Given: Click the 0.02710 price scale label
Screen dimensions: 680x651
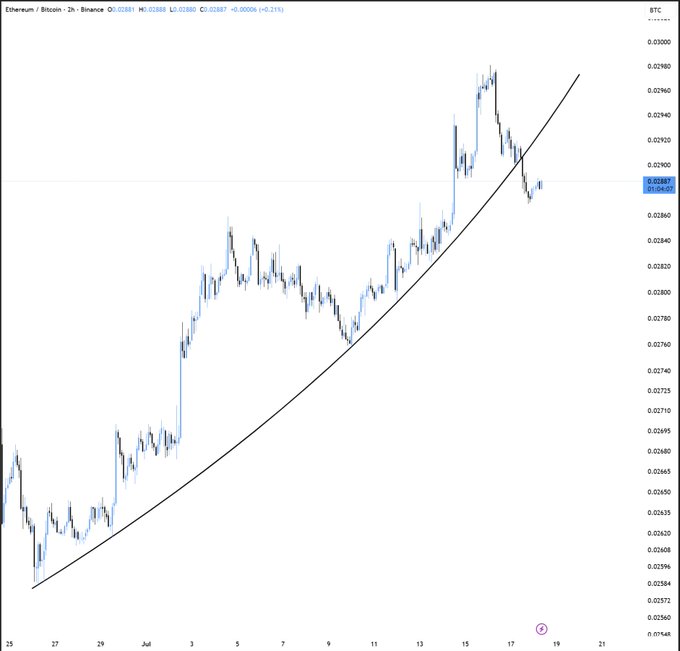Looking at the screenshot, I should coord(659,411).
